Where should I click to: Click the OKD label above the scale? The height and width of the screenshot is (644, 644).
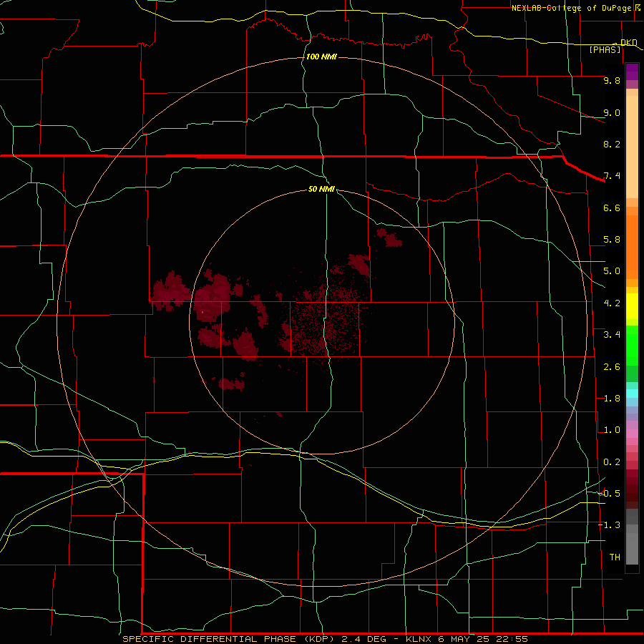(628, 42)
